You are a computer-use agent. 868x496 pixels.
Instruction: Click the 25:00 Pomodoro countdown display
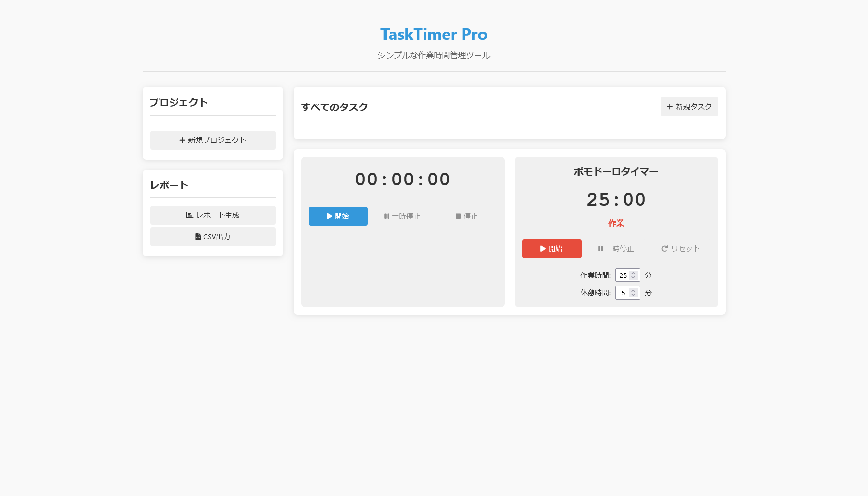click(616, 200)
